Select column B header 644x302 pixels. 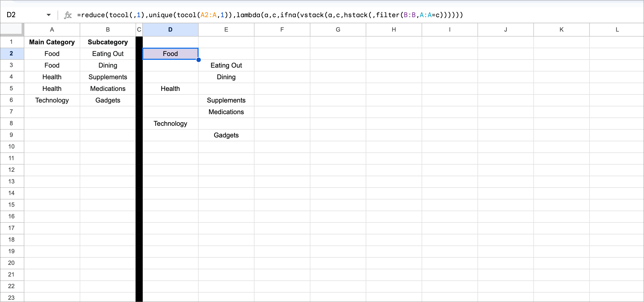[108, 30]
